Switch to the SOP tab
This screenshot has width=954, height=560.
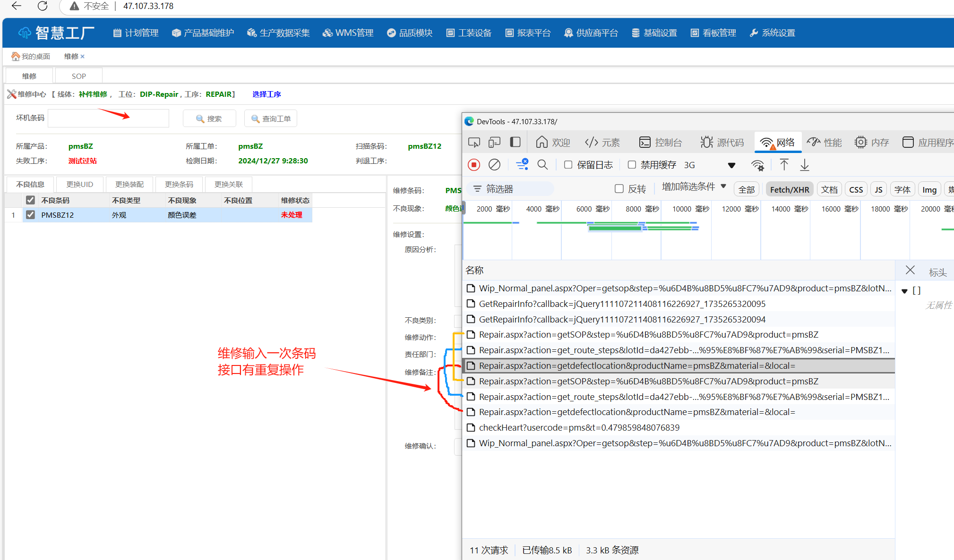click(x=78, y=76)
